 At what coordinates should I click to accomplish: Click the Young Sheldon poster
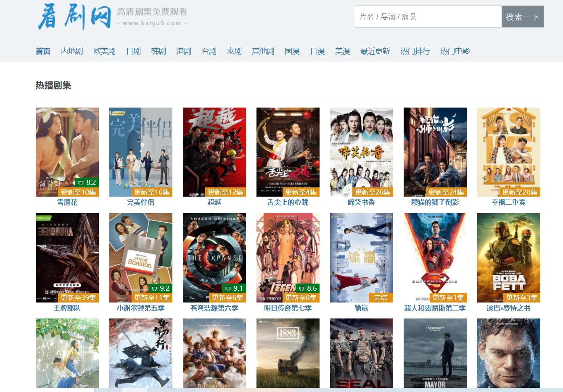point(141,258)
